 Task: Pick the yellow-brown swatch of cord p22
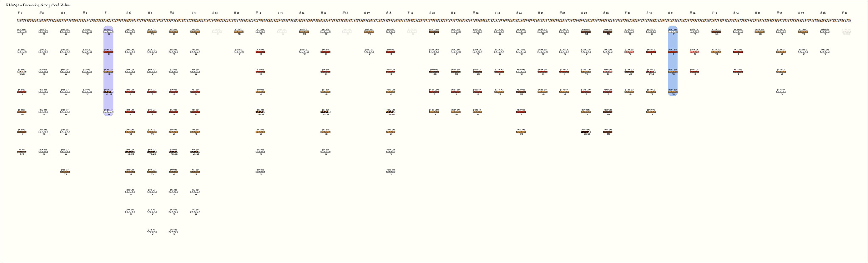point(65,172)
